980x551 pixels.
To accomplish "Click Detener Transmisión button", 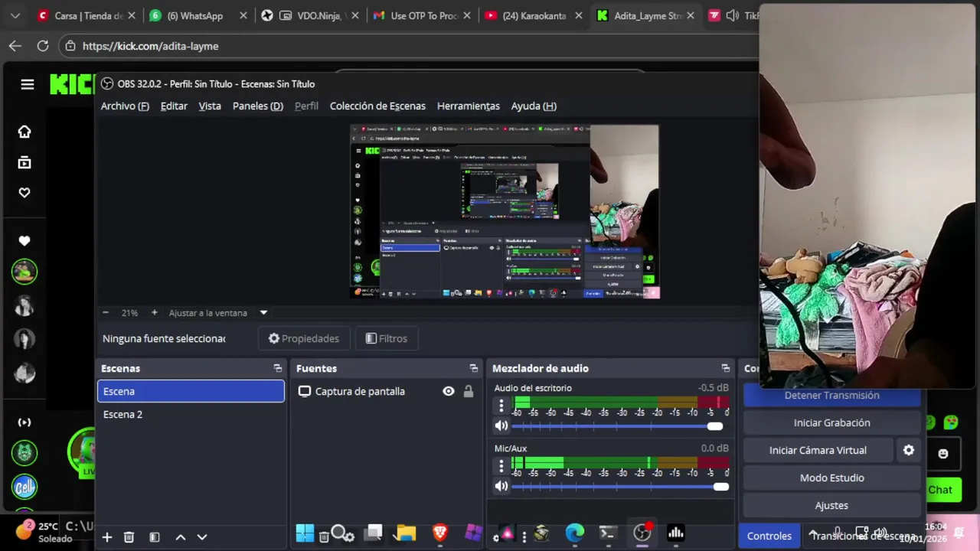I will [x=831, y=396].
